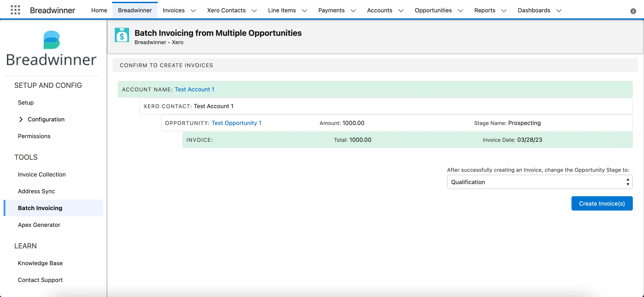
Task: Expand the Line Items dropdown chevron
Action: 305,11
